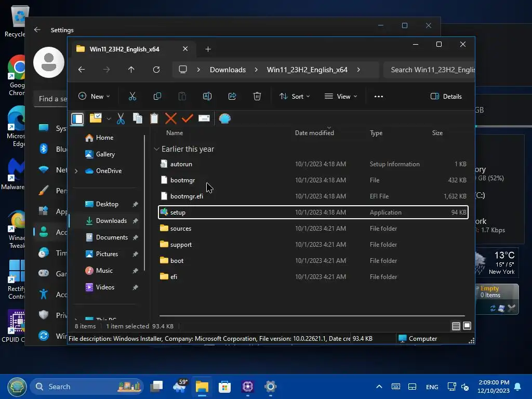Click the Copy icon in command bar

click(x=157, y=96)
